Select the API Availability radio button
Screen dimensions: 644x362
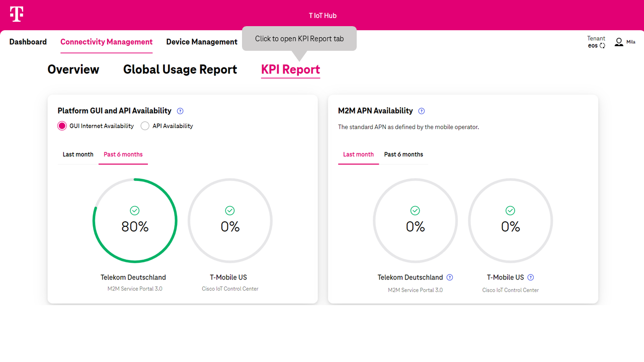144,126
